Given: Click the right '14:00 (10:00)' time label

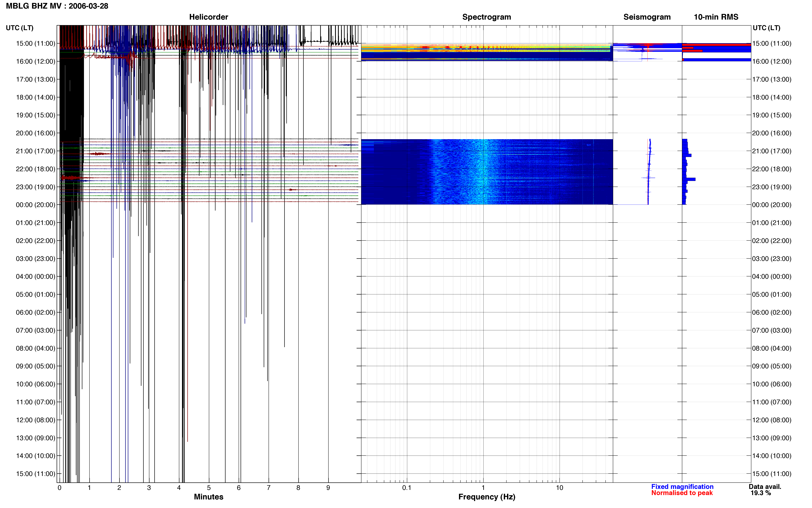Looking at the screenshot, I should [772, 456].
